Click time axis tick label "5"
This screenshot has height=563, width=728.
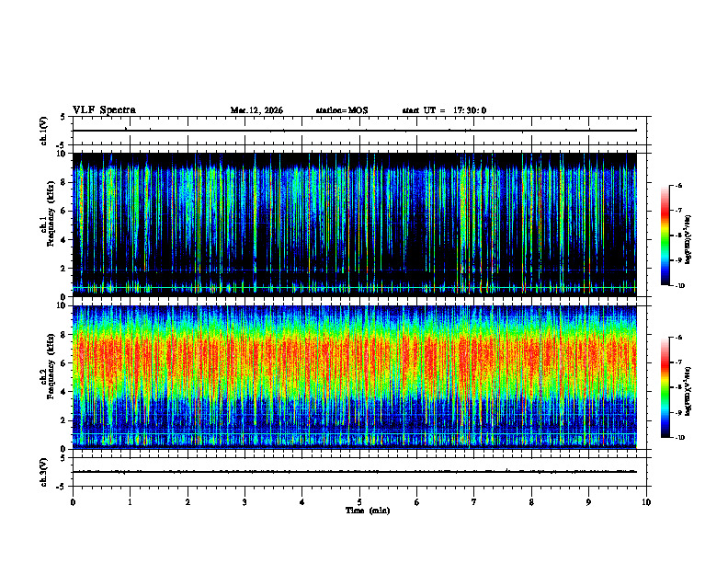click(359, 502)
